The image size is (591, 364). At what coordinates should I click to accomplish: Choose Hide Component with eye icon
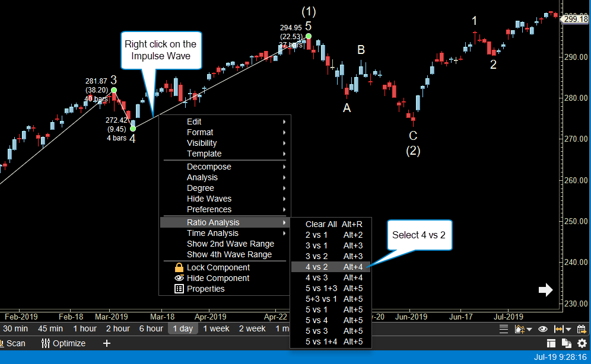point(218,278)
